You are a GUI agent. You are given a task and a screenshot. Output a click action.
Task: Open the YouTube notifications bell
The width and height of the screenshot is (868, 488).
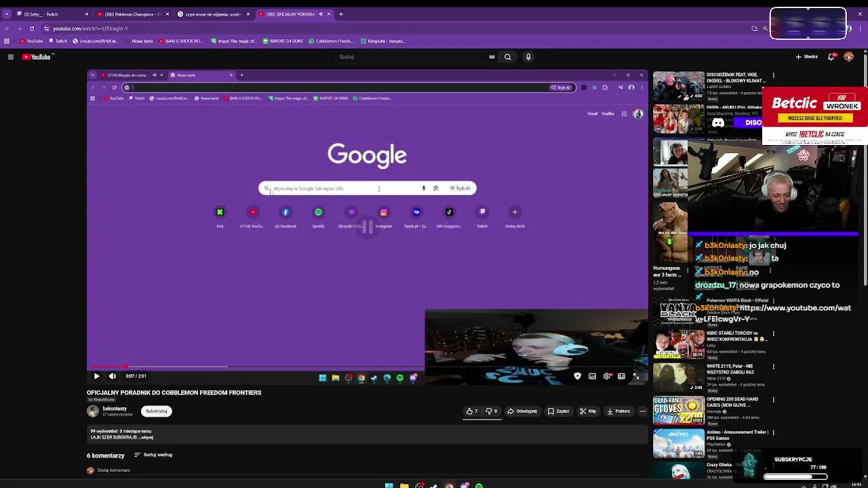coord(831,57)
